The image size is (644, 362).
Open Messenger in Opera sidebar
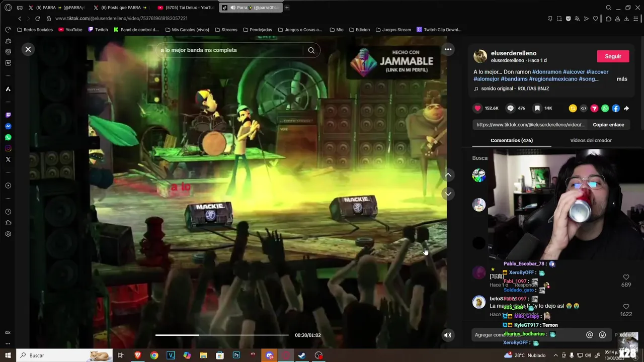pyautogui.click(x=8, y=126)
